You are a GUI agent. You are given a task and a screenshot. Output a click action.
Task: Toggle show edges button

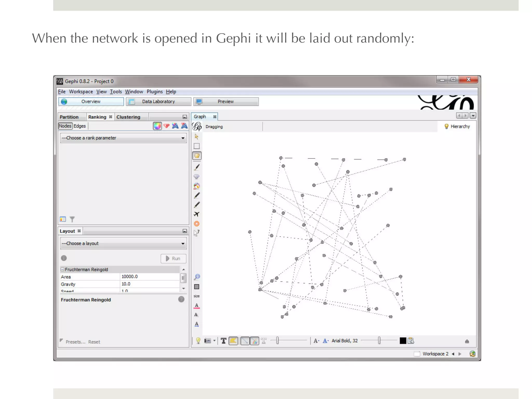[x=245, y=341]
